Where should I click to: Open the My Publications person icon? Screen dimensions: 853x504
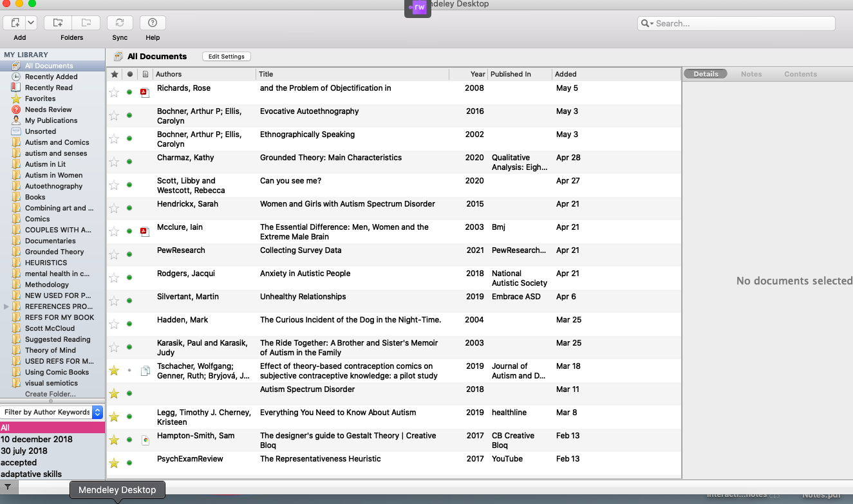16,120
